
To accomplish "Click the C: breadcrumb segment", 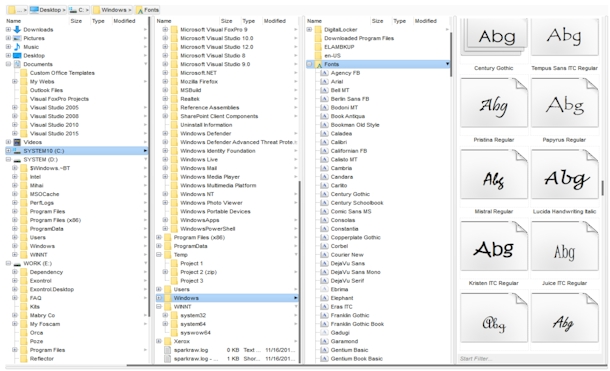I will [x=79, y=10].
